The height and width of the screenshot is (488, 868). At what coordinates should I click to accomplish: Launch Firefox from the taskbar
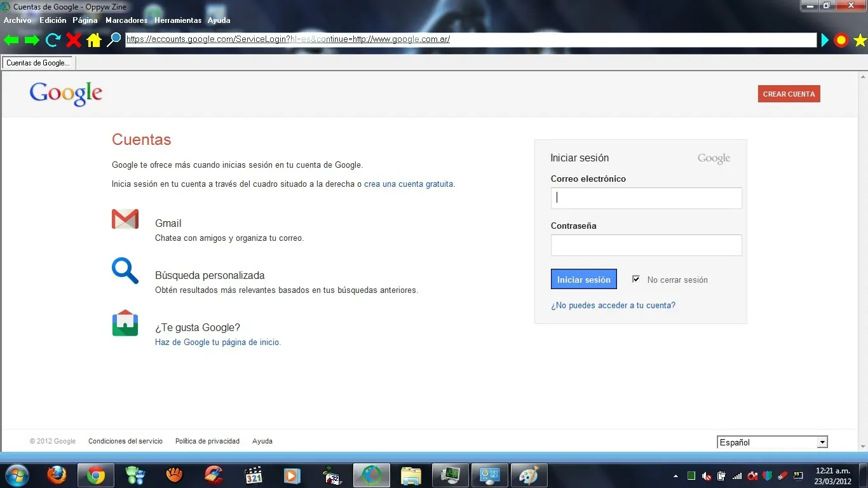pyautogui.click(x=57, y=475)
